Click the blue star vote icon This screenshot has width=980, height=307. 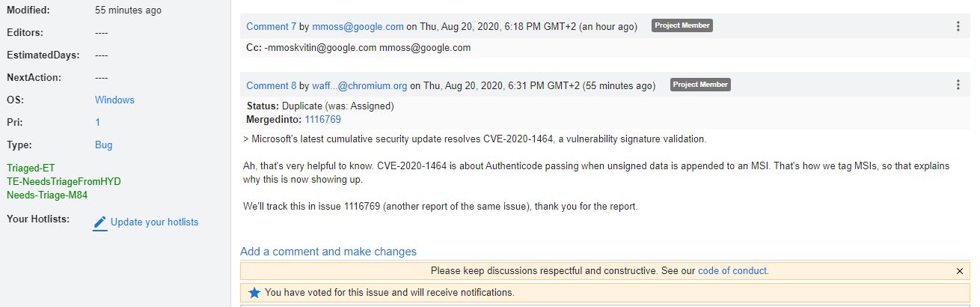pyautogui.click(x=254, y=293)
